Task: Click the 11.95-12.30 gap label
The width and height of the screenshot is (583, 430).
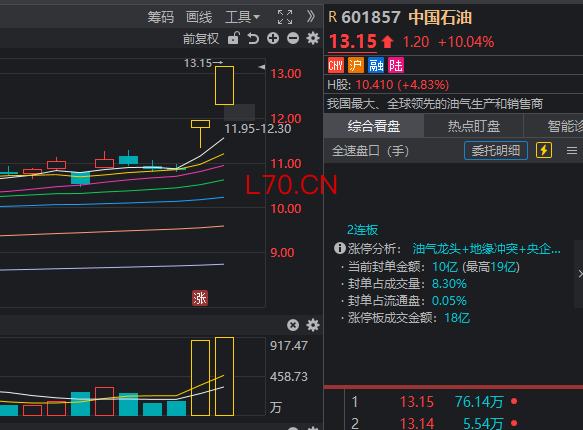Action: 258,129
